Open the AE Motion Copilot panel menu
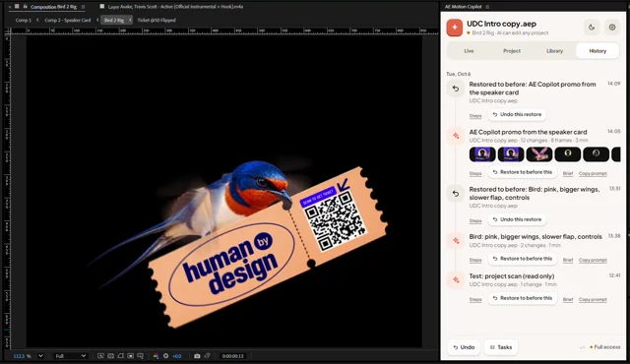The width and height of the screenshot is (630, 364). pos(487,7)
